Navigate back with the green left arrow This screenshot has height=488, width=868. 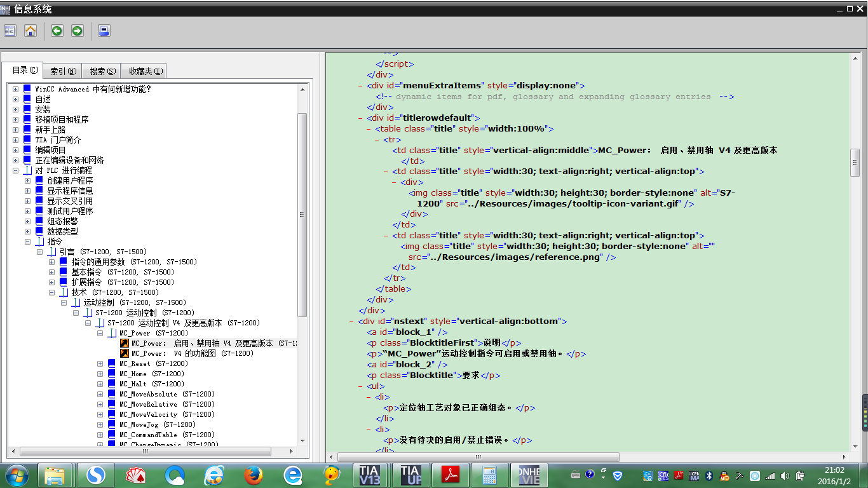[57, 30]
